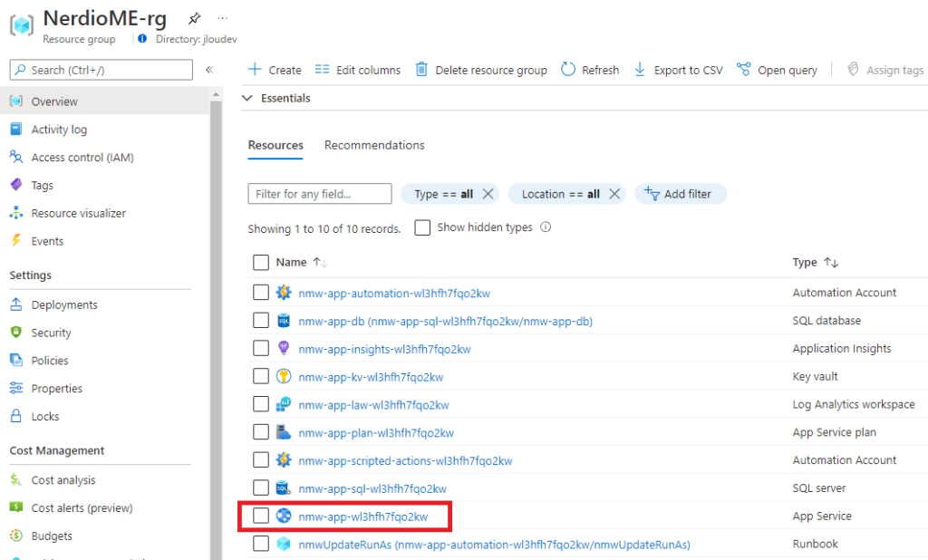Check the box for the nmw-app-db SQL database
The height and width of the screenshot is (560, 928).
pos(261,320)
